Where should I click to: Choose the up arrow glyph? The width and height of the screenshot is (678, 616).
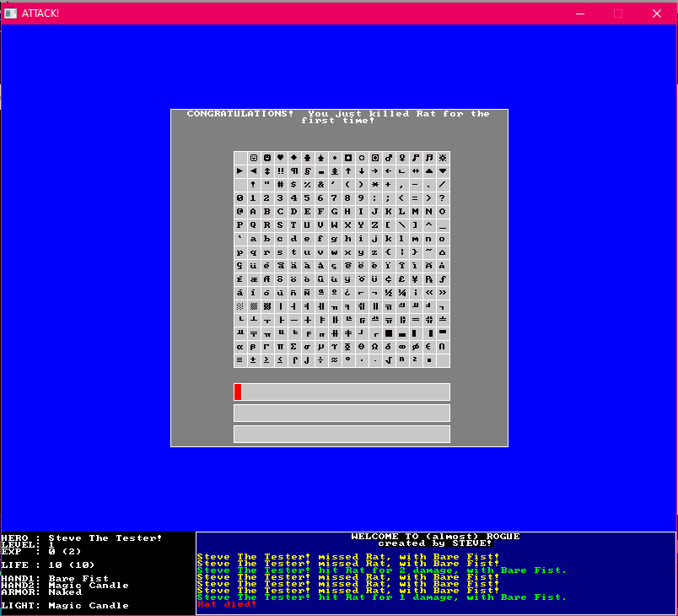pyautogui.click(x=348, y=171)
